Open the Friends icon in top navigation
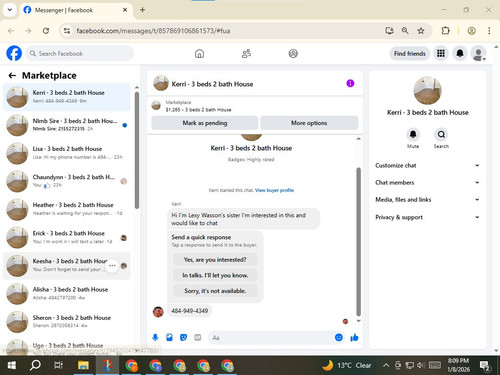500x375 pixels. (246, 53)
